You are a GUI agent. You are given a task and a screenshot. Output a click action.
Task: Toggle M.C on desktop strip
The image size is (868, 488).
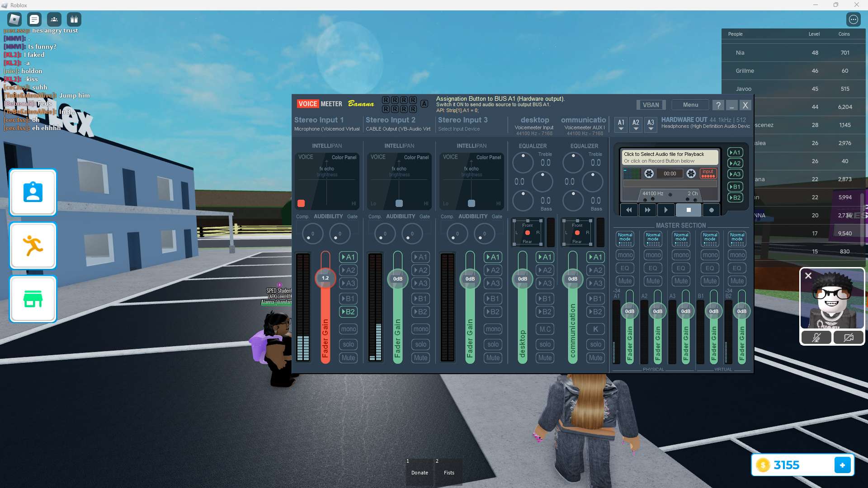click(x=545, y=329)
